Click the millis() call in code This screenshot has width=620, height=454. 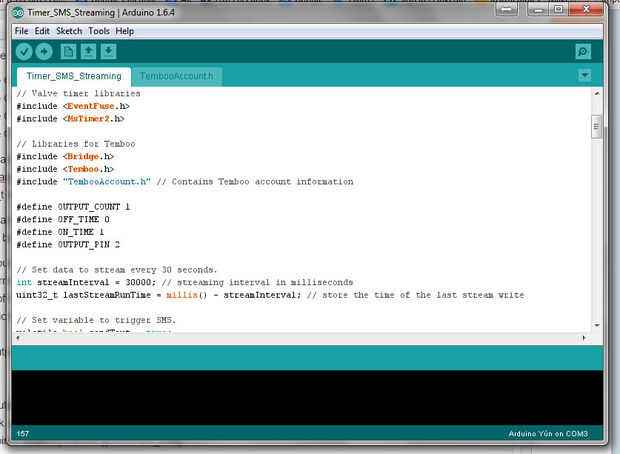click(187, 295)
